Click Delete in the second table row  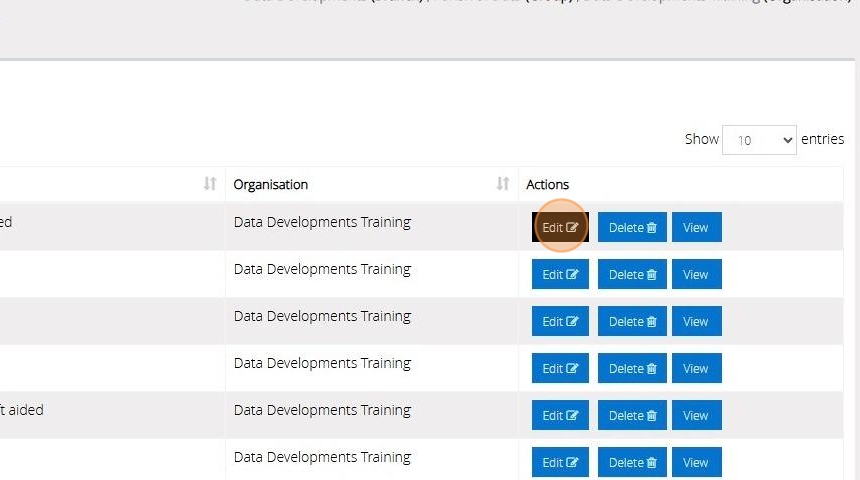click(x=632, y=274)
